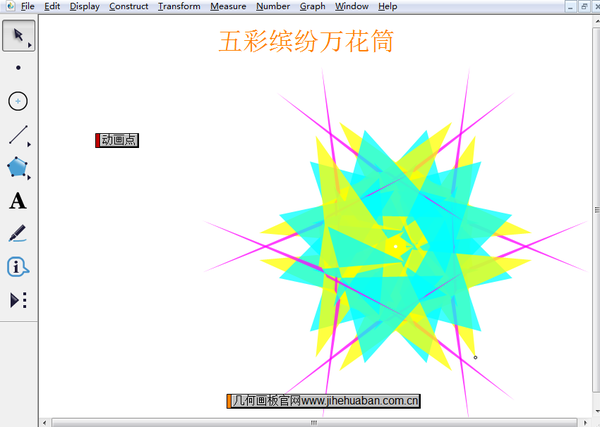600x427 pixels.
Task: Open the Transform menu
Action: (179, 6)
